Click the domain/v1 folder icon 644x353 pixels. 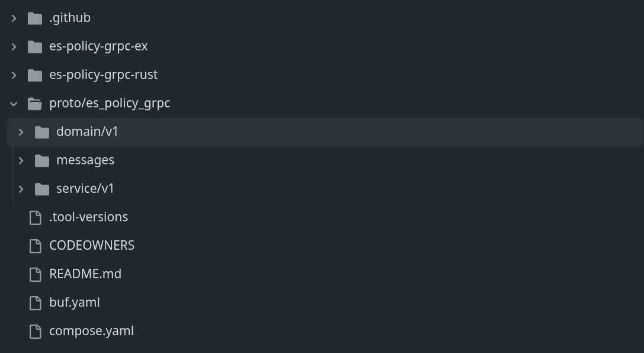coord(42,132)
